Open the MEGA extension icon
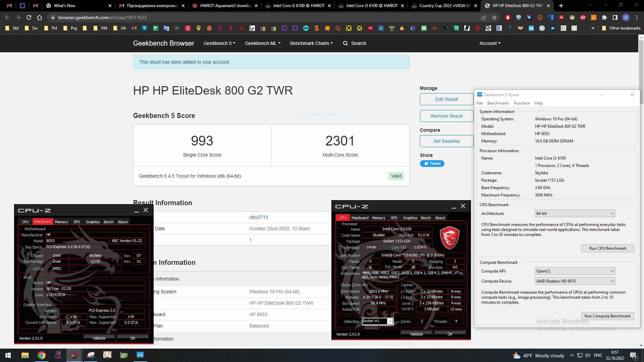 click(x=561, y=17)
